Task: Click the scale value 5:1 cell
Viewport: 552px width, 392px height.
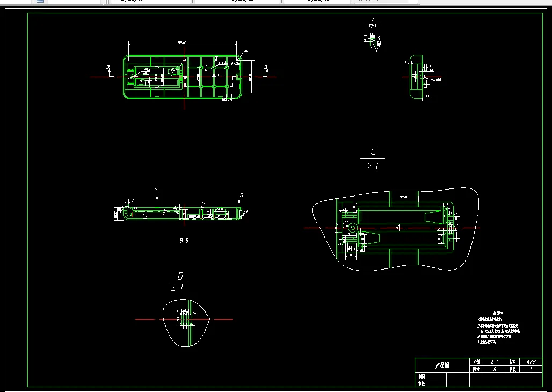Action: tap(494, 362)
